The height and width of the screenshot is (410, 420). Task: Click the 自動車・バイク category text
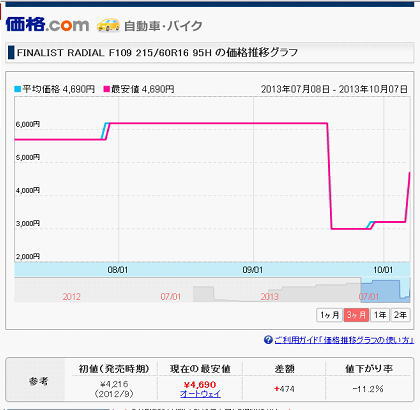pyautogui.click(x=163, y=26)
